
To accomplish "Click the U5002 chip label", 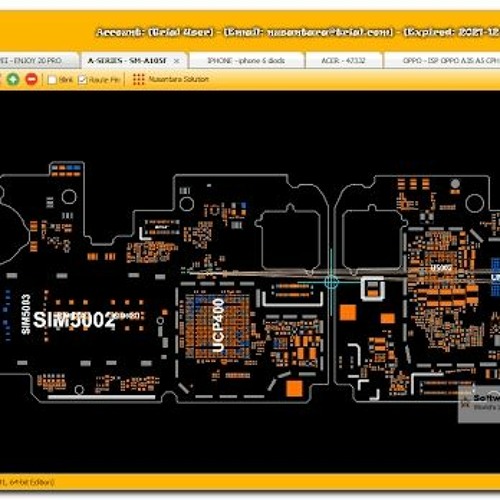I will [441, 268].
